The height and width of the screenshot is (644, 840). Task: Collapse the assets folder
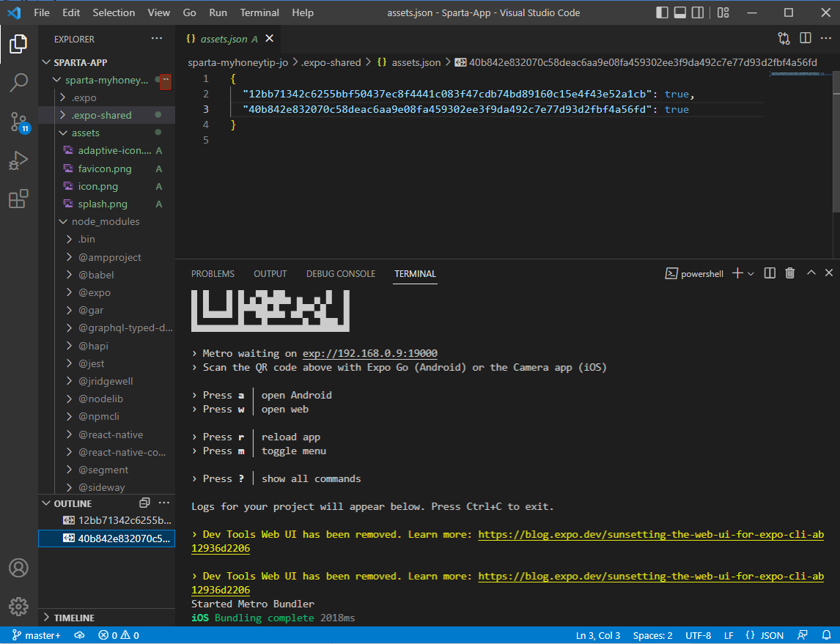[x=106, y=133]
